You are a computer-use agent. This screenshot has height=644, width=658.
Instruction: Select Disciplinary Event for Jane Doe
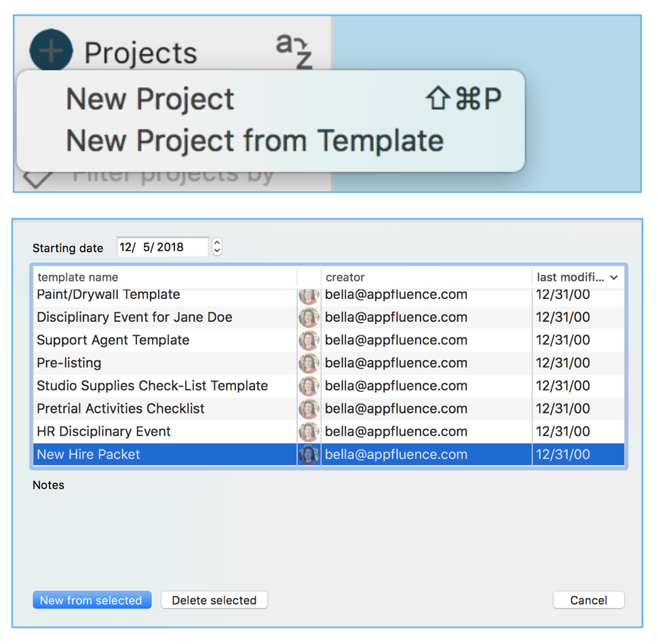pyautogui.click(x=134, y=317)
